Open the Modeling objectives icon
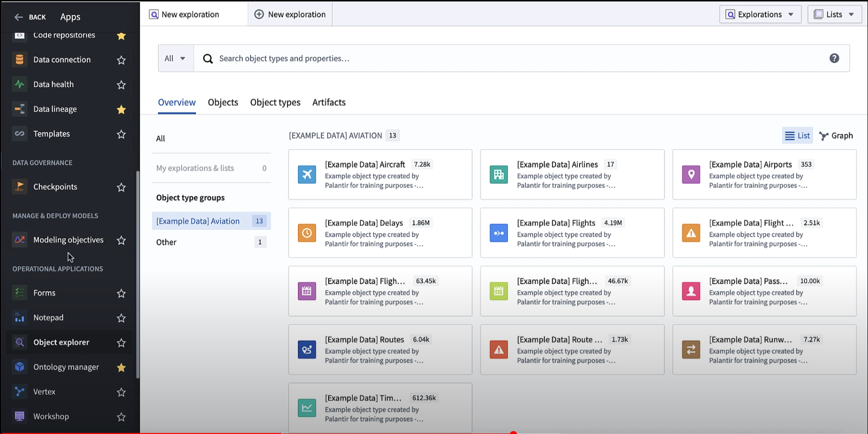The height and width of the screenshot is (434, 868). 20,240
